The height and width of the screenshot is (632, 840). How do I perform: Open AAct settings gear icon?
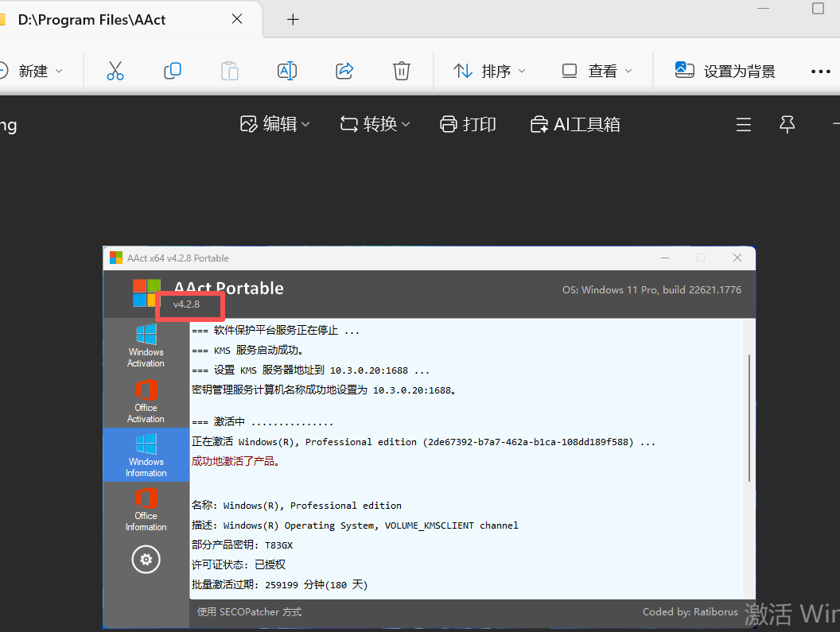tap(146, 560)
